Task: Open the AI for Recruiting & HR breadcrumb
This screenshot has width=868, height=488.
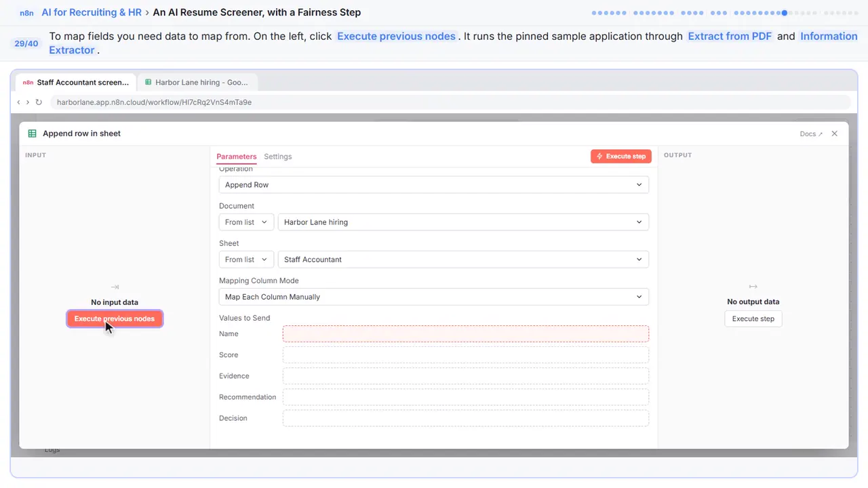Action: coord(92,12)
